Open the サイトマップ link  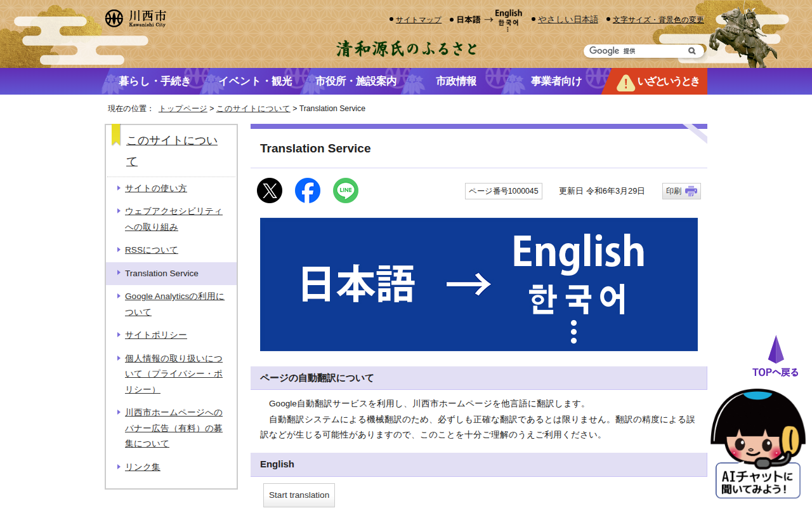pyautogui.click(x=418, y=20)
